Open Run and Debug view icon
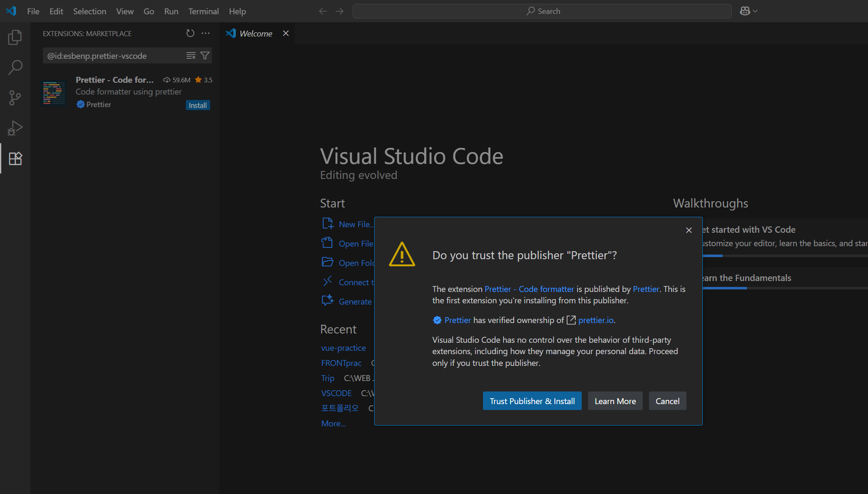 coord(15,128)
